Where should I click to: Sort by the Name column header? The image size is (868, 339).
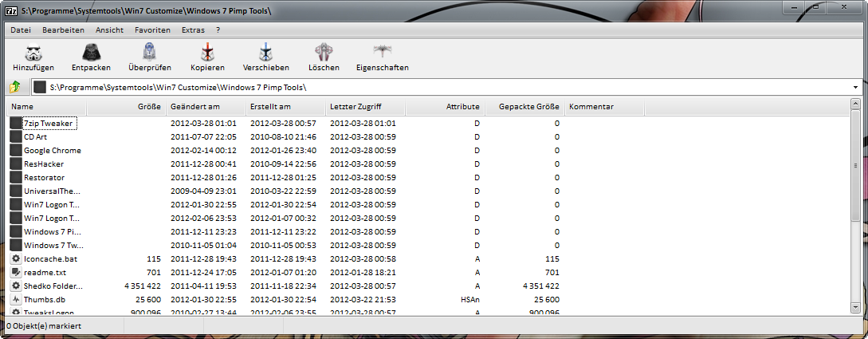click(46, 107)
